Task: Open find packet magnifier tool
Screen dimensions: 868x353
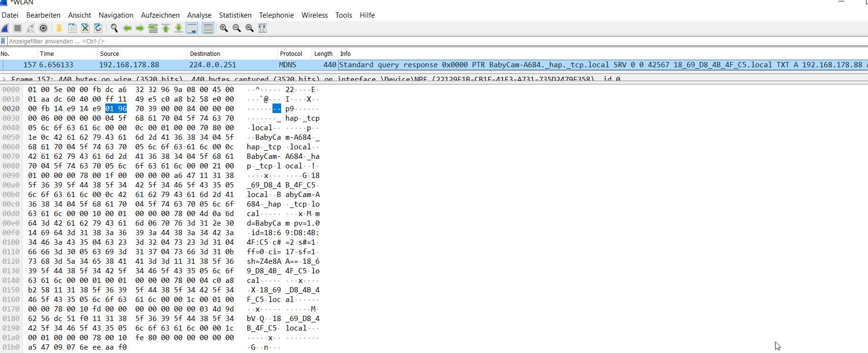Action: (114, 28)
